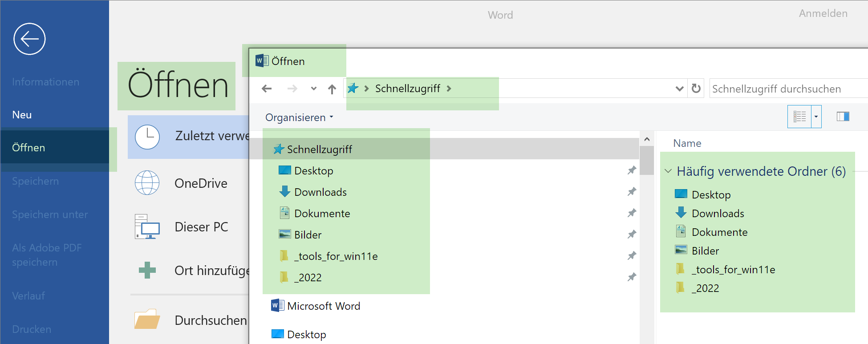Click the Word icon in Öffnen title bar

tap(262, 61)
